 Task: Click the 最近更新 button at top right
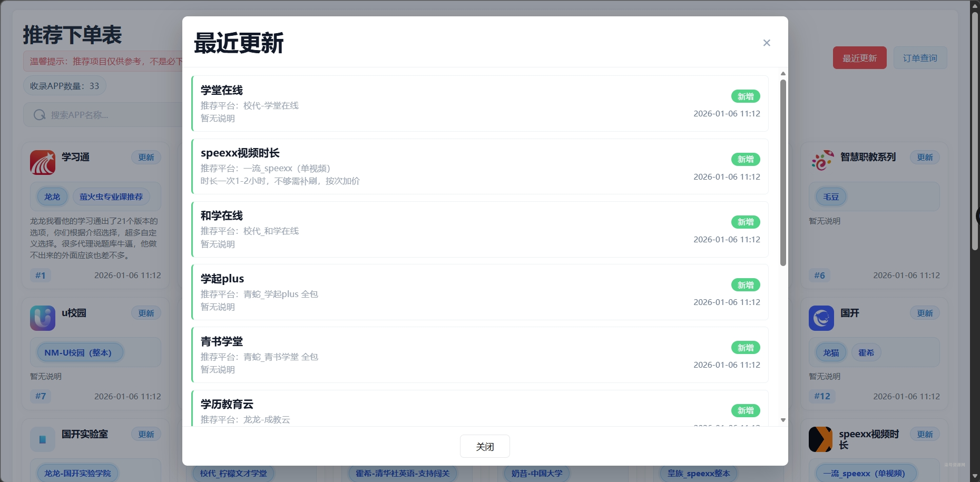click(x=859, y=57)
